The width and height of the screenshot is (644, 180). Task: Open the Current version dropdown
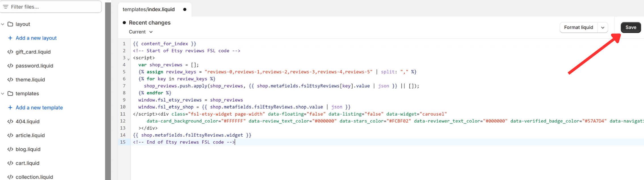click(141, 32)
